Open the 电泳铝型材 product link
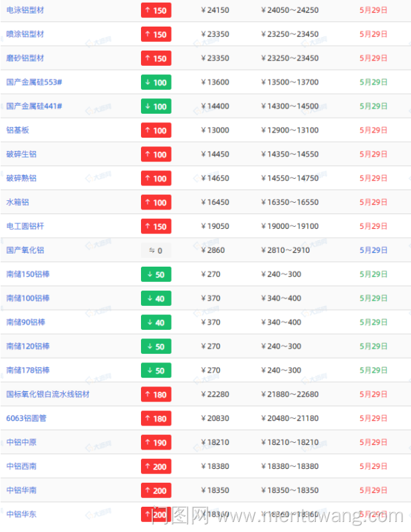The image size is (411, 532). pos(25,10)
